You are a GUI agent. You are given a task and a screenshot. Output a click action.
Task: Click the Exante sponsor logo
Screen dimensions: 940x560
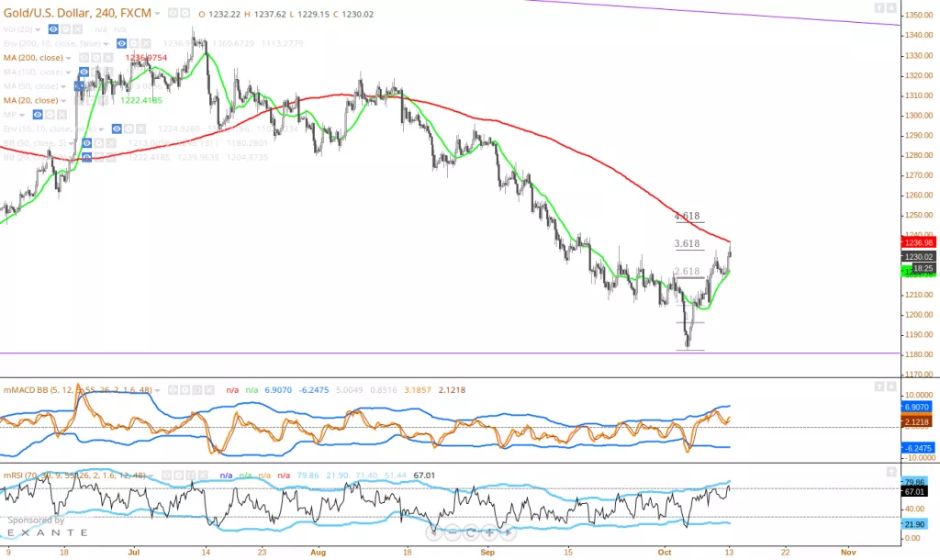tap(46, 532)
